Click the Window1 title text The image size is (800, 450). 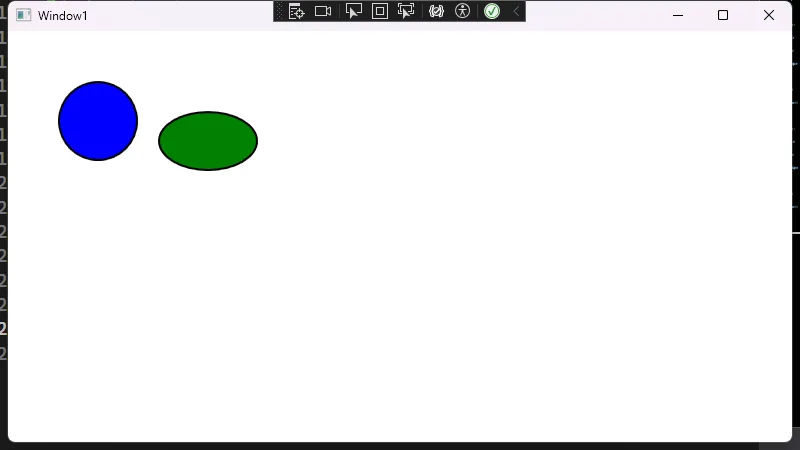click(63, 16)
